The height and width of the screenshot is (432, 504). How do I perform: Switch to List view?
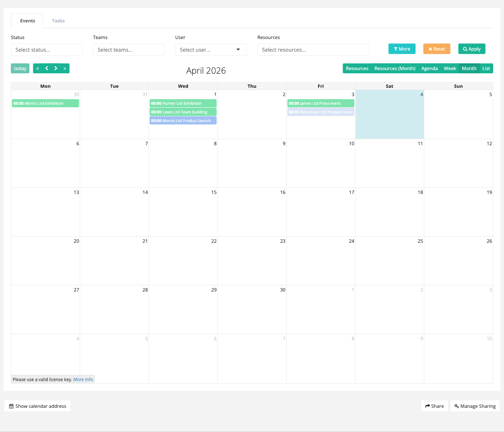(486, 68)
